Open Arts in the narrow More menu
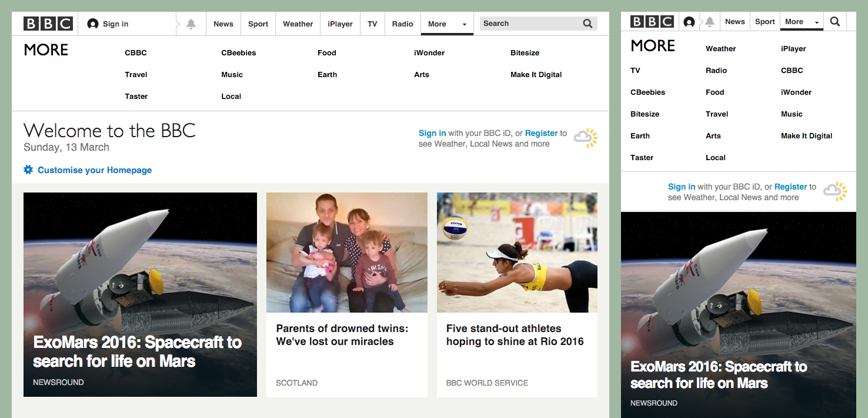Image resolution: width=868 pixels, height=418 pixels. [713, 136]
